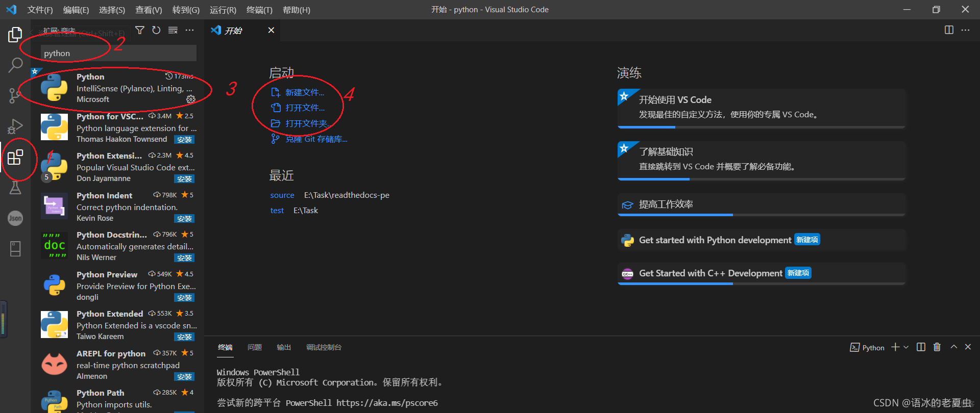Open the Json activity bar icon

click(15, 218)
